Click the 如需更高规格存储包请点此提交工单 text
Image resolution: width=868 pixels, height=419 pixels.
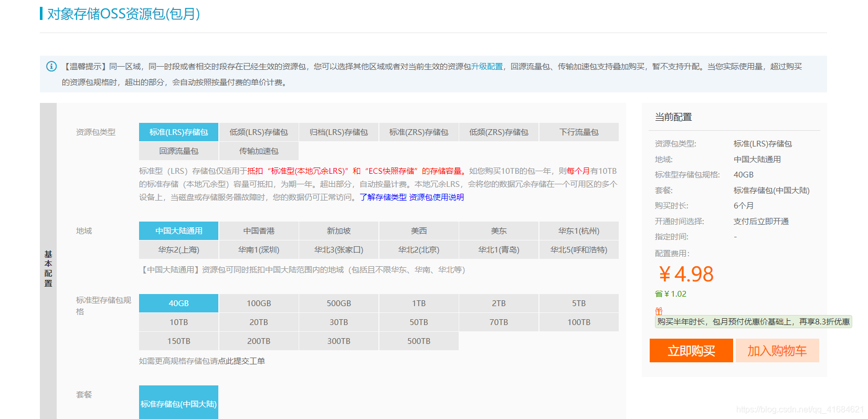[202, 361]
